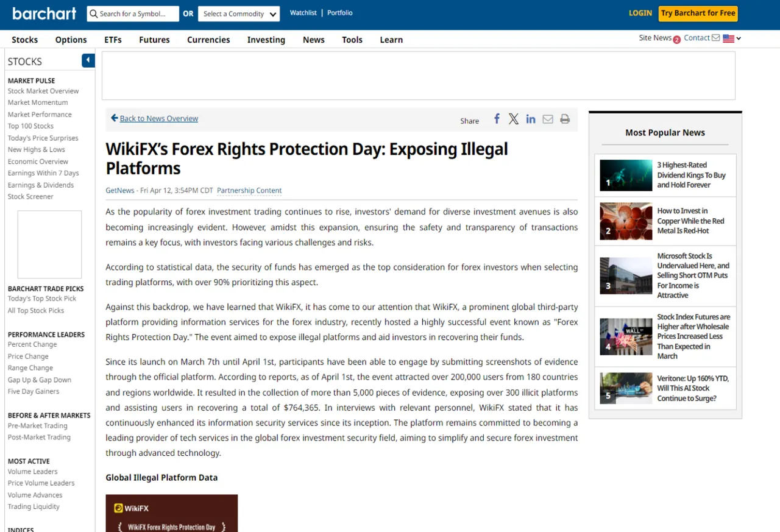Open the Futures menu

(x=154, y=40)
